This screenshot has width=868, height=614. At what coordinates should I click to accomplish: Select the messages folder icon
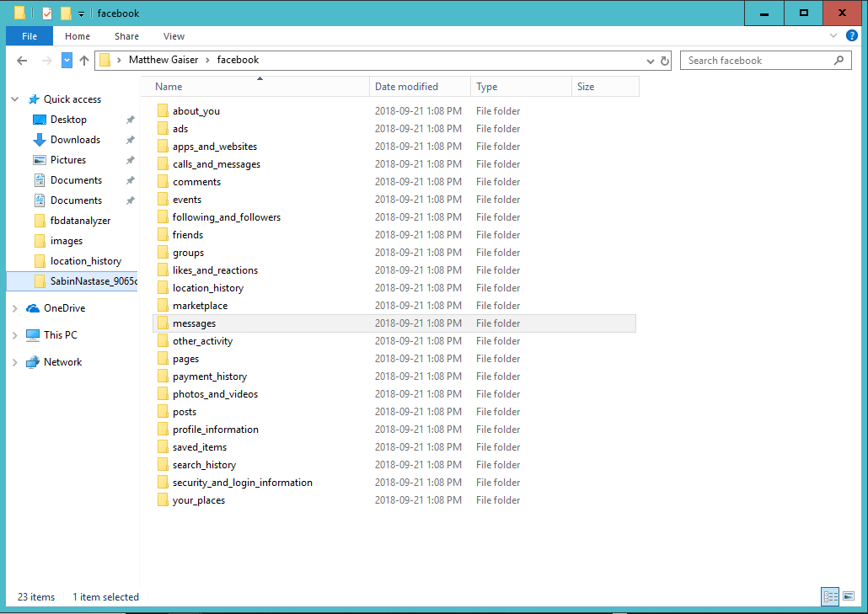(x=163, y=323)
